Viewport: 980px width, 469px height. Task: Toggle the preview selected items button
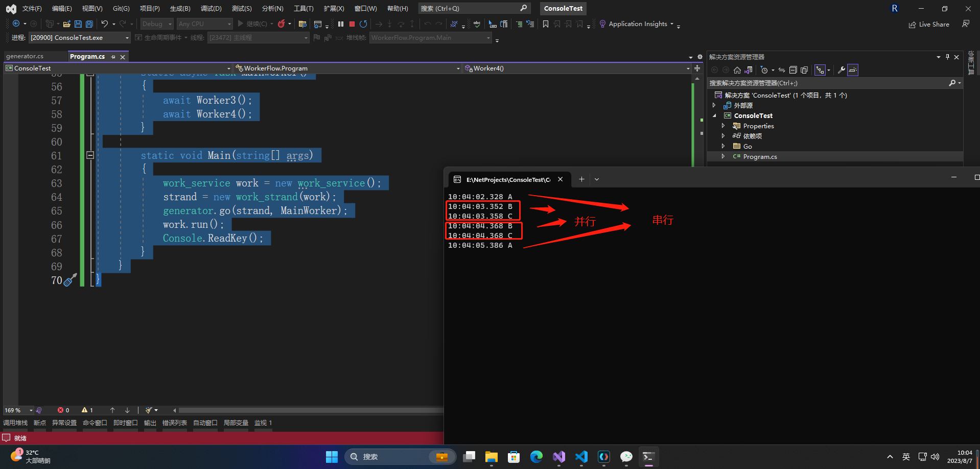pyautogui.click(x=853, y=70)
